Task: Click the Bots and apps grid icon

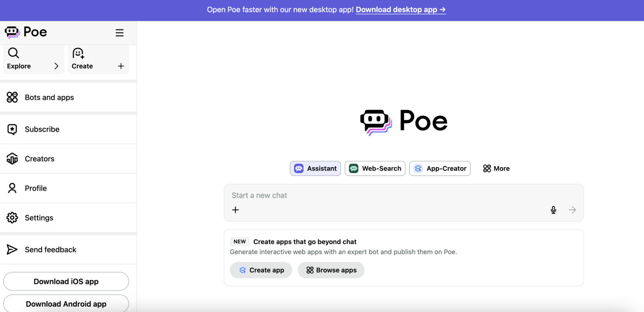Action: (x=12, y=97)
